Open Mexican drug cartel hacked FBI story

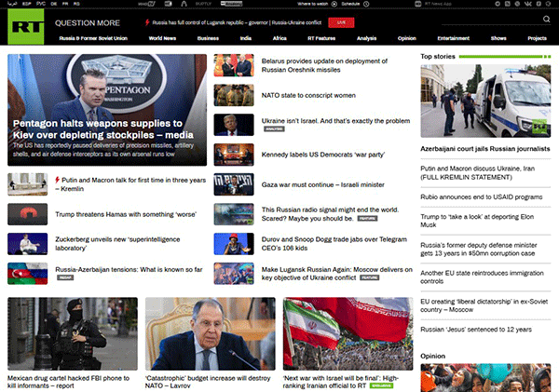pyautogui.click(x=68, y=382)
